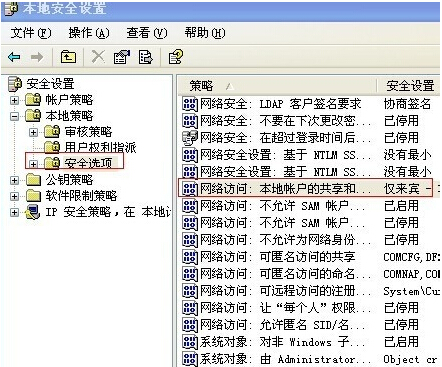Viewport: 442px width, 367px height.
Task: Click the Forward arrow toolbar icon
Action: 37,57
